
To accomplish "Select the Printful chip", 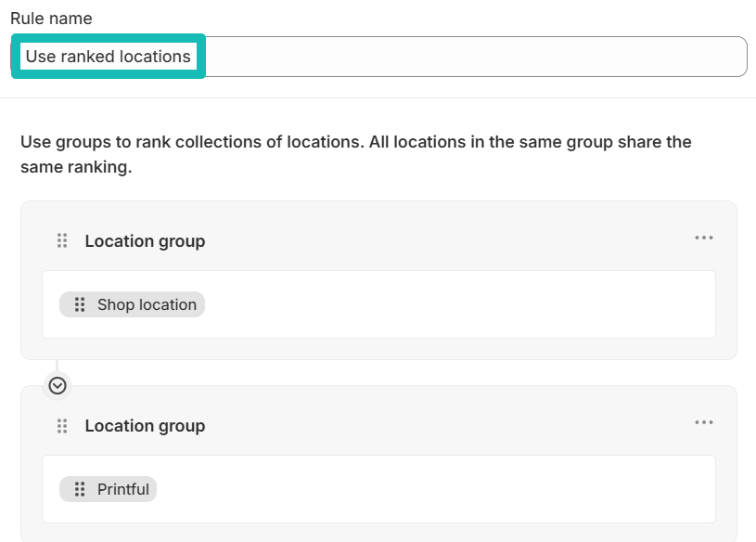I will tap(109, 489).
